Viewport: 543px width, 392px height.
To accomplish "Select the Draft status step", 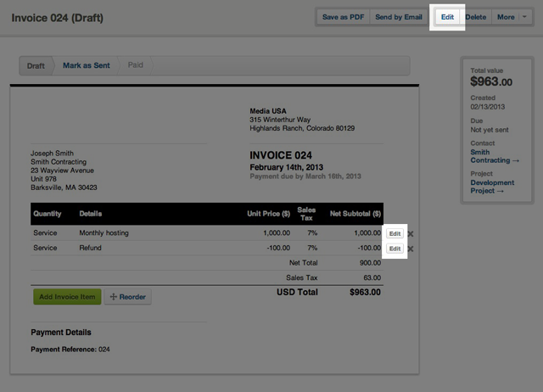I will [36, 65].
